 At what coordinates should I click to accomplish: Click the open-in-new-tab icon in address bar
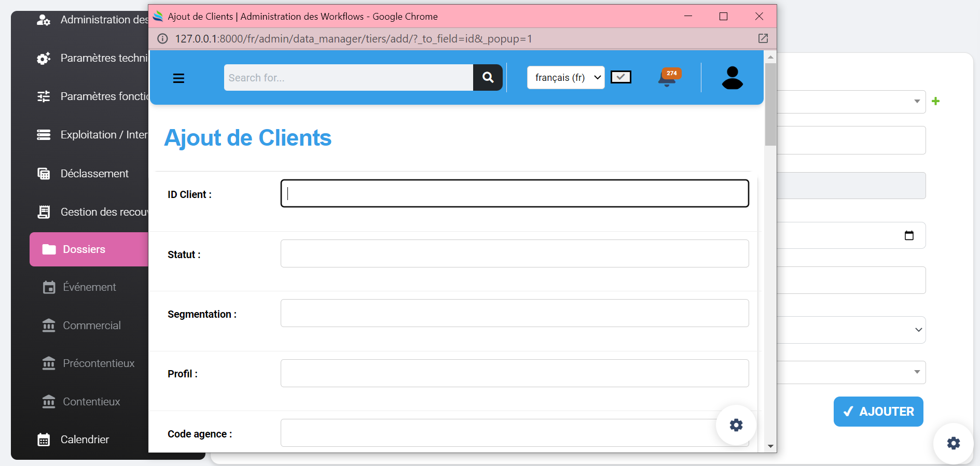pyautogui.click(x=763, y=38)
